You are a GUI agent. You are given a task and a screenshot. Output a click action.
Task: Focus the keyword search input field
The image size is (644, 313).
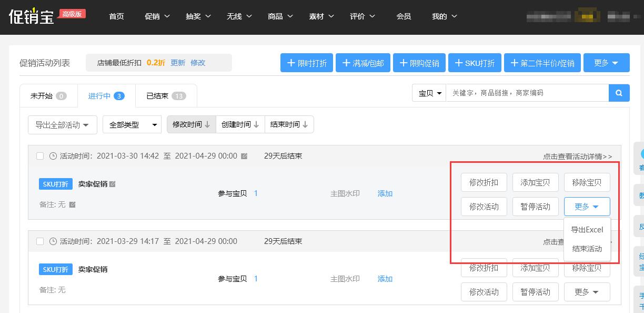[527, 93]
